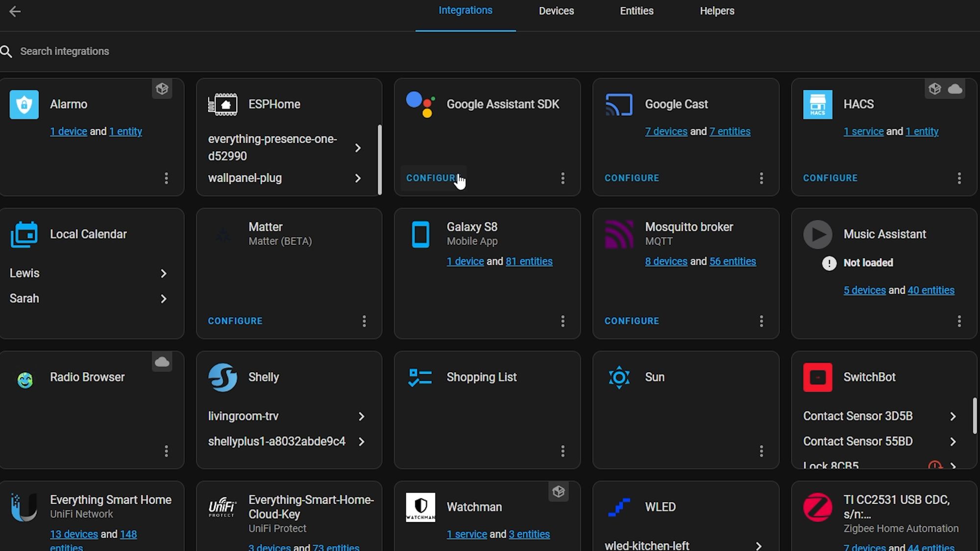Go back using the arrow icon
This screenshot has height=551, width=980.
15,11
